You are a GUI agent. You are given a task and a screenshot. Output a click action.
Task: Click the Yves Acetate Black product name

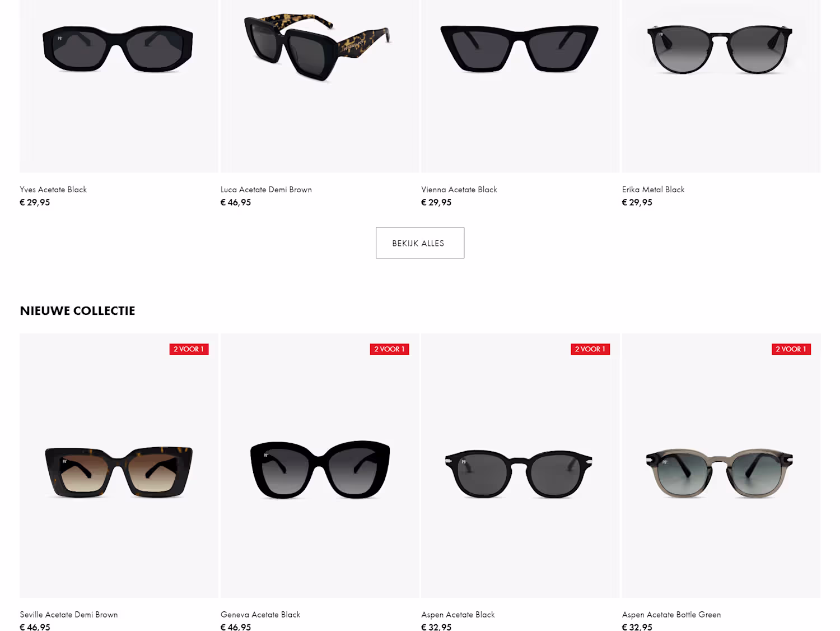(53, 189)
